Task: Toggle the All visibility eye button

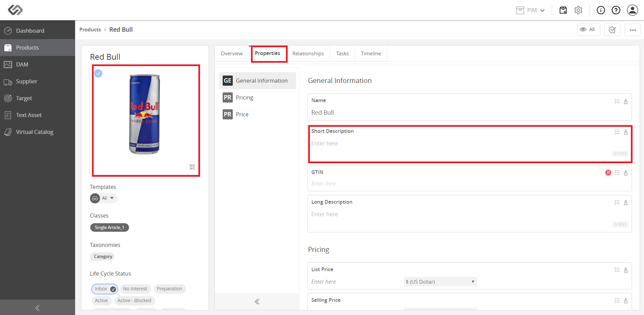Action: [588, 30]
